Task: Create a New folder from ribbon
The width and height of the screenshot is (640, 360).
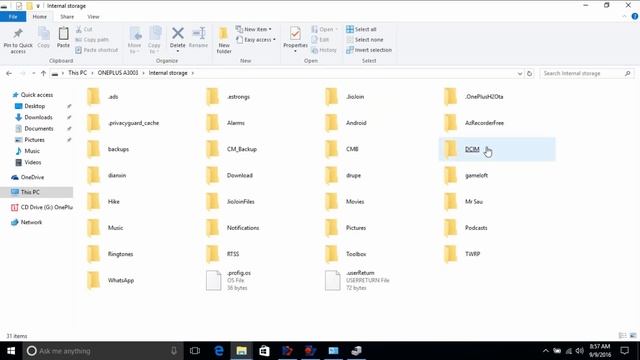Action: [x=224, y=40]
